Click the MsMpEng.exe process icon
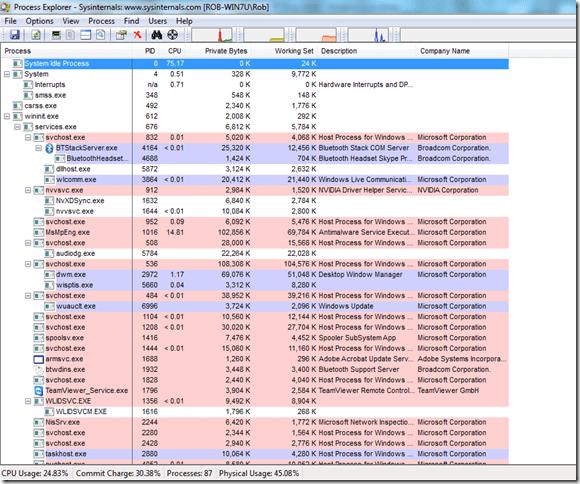 coord(39,232)
